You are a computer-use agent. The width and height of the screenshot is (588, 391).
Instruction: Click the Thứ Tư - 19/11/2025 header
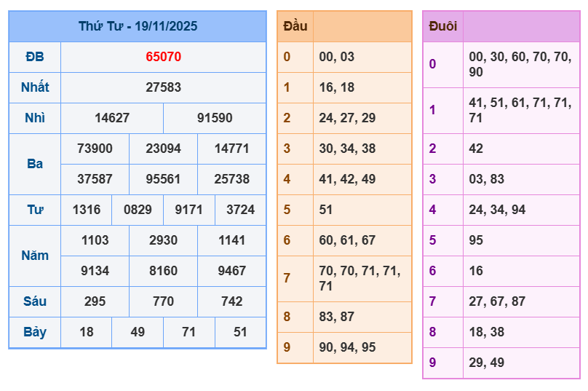pyautogui.click(x=138, y=26)
